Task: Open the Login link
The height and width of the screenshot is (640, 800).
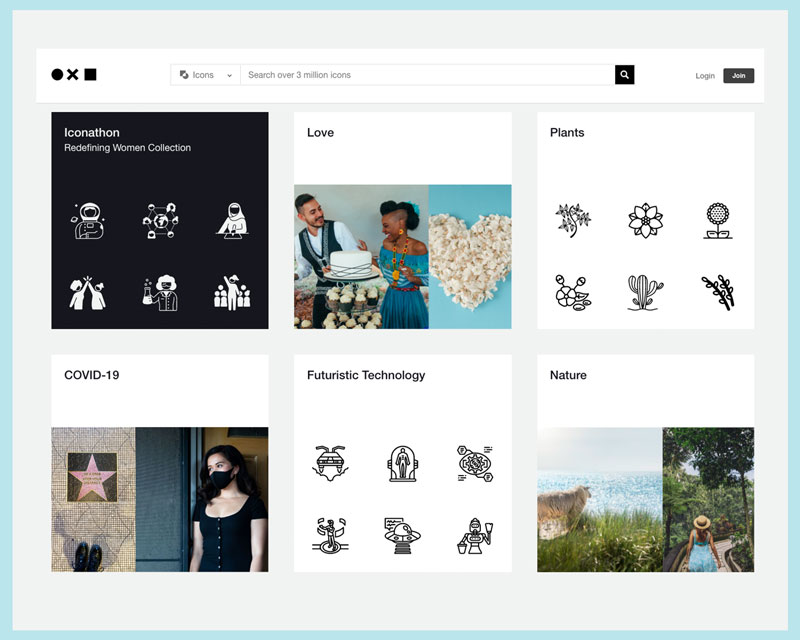Action: coord(705,76)
